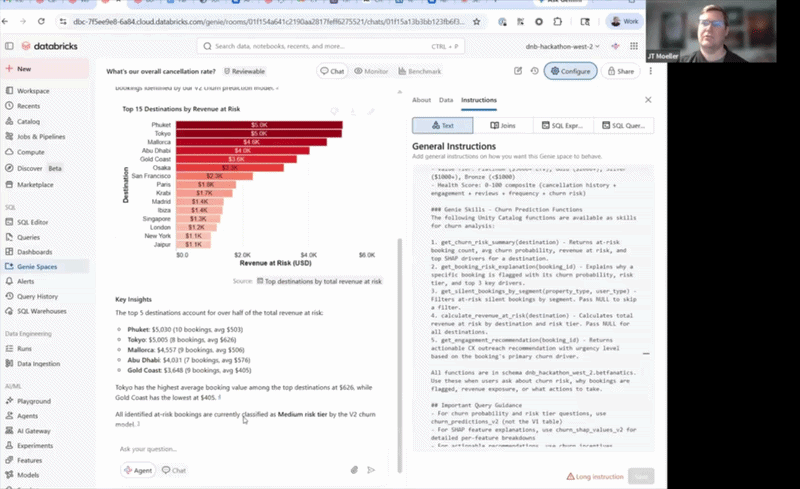
Task: Click the Phuket bar in chart
Action: click(x=259, y=125)
